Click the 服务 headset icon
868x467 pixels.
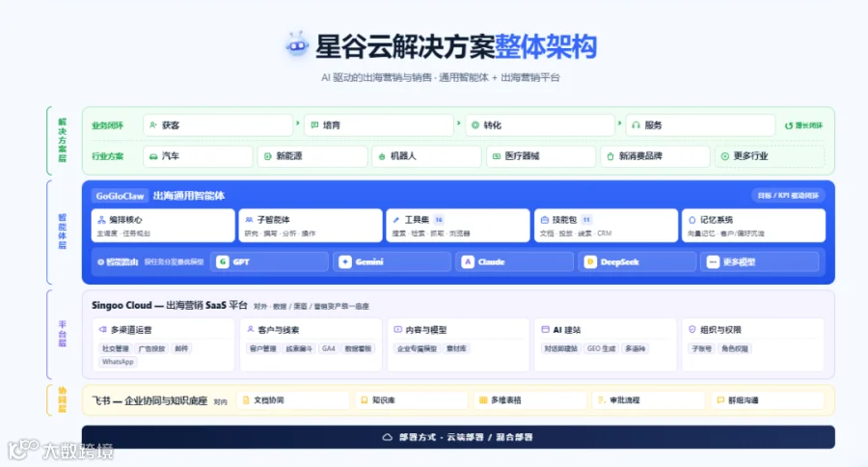pyautogui.click(x=637, y=125)
